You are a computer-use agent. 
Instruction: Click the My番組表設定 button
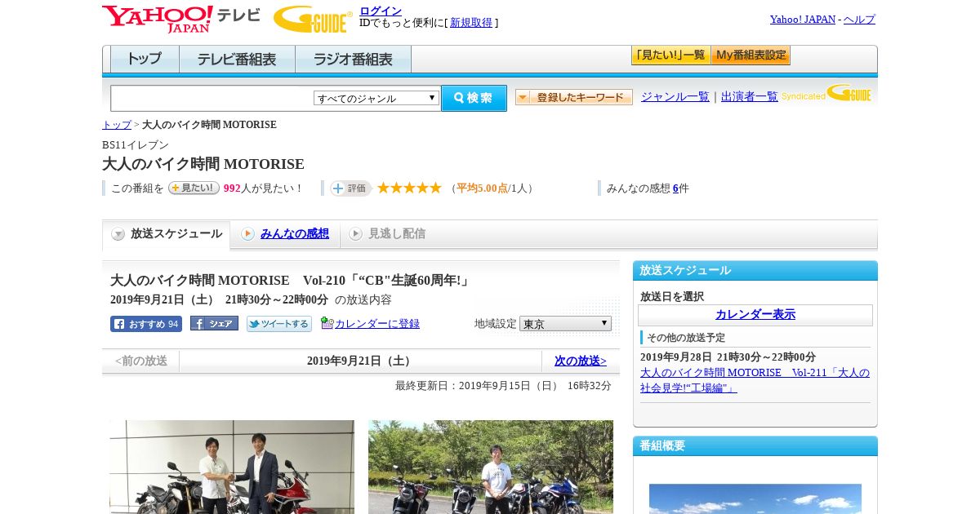[751, 55]
